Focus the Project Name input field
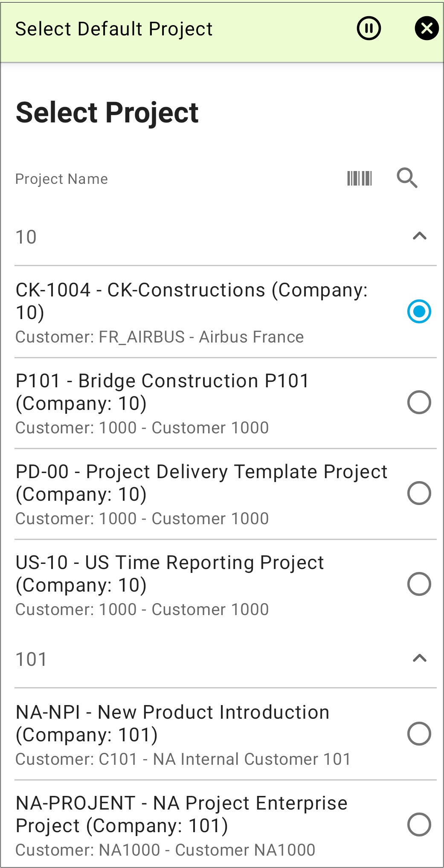 pyautogui.click(x=171, y=179)
